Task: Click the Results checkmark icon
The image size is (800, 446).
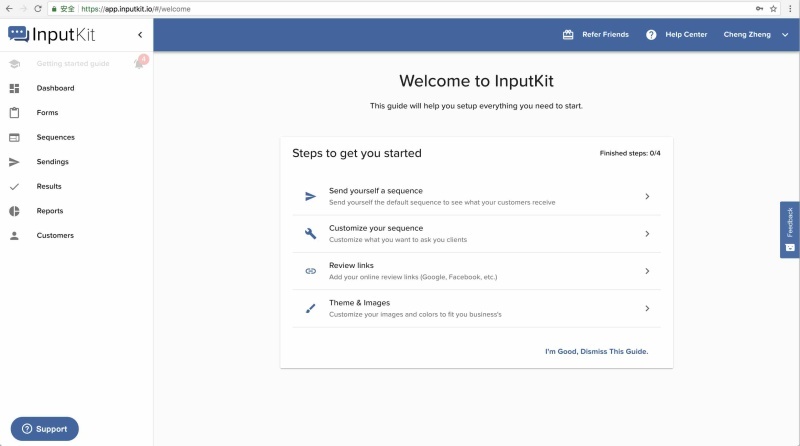Action: coord(14,186)
